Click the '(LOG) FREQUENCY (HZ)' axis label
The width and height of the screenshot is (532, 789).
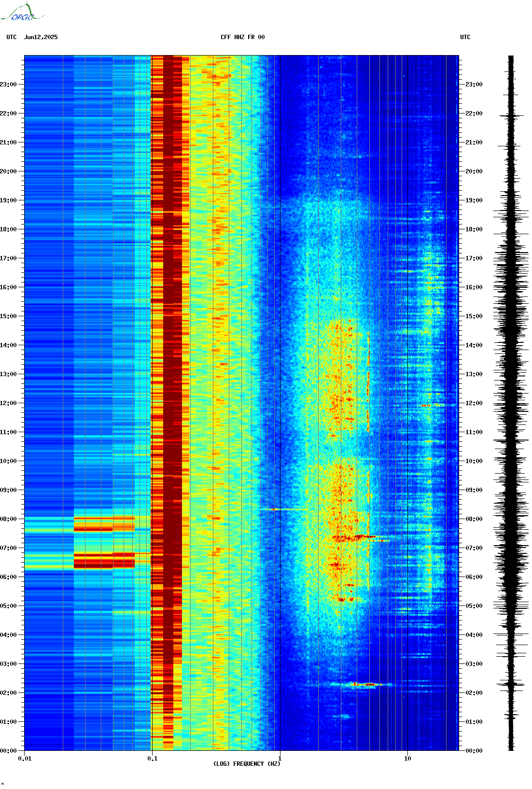click(x=247, y=764)
